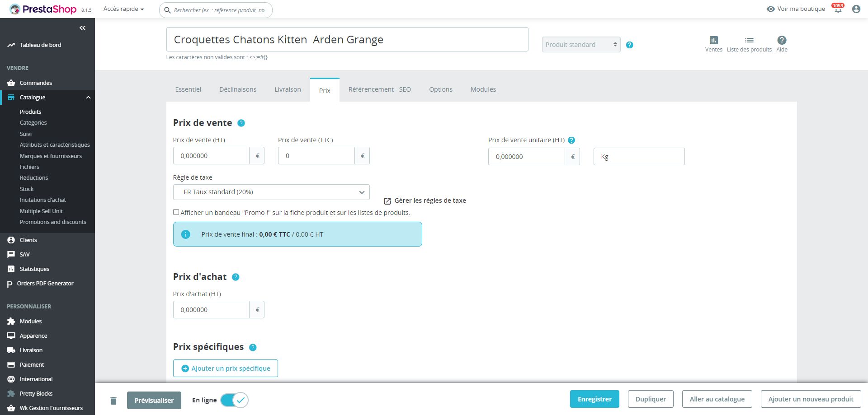The width and height of the screenshot is (868, 415).
Task: Click the Tableau de bord icon
Action: [x=11, y=45]
